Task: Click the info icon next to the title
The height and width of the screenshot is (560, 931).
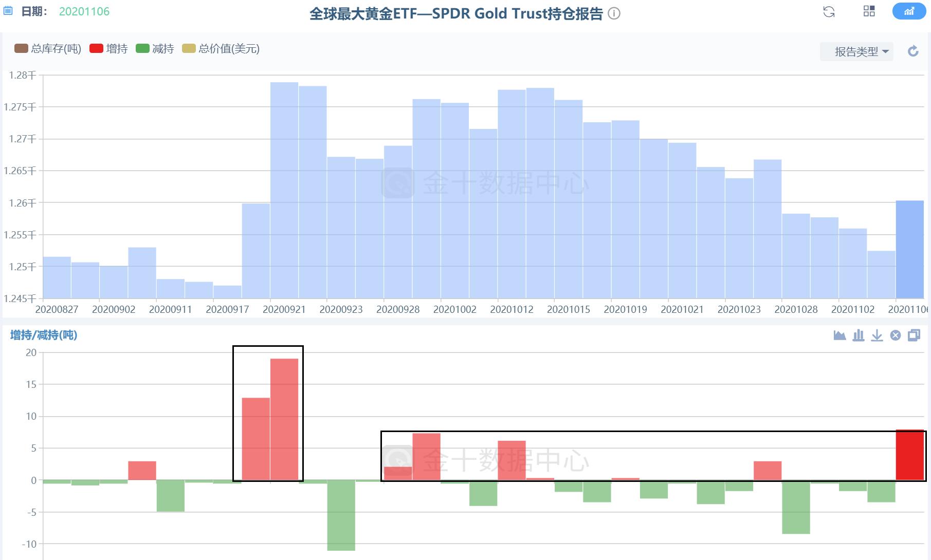Action: 613,13
